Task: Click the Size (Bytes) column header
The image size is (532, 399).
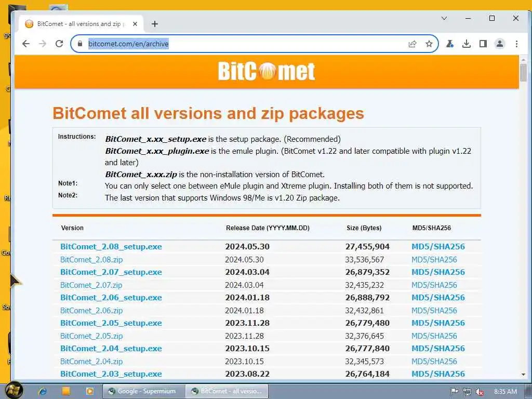Action: click(364, 228)
